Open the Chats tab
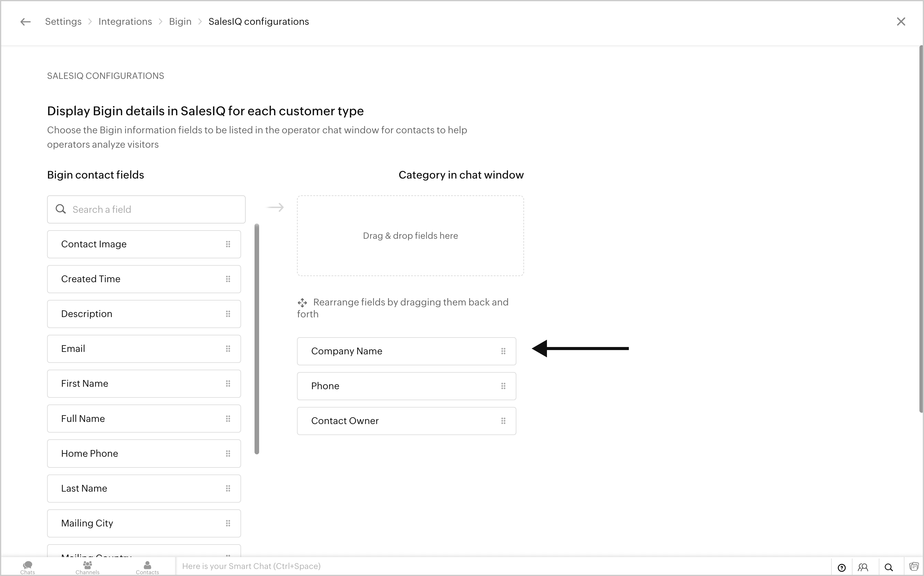924x576 pixels. 28,567
